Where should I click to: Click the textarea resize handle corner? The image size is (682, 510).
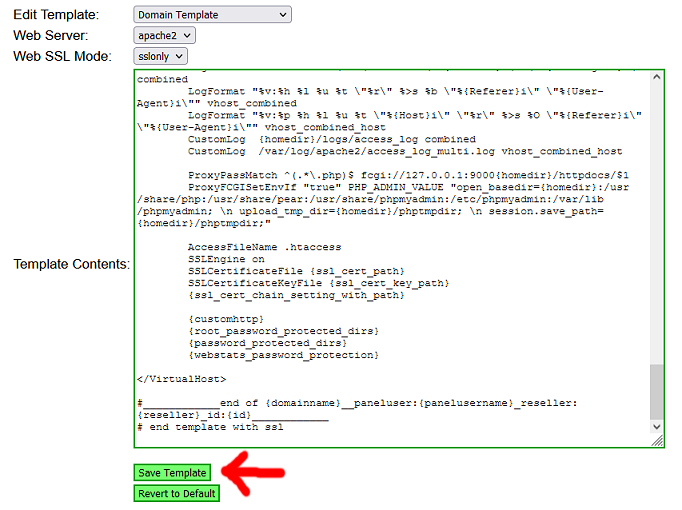(x=657, y=440)
